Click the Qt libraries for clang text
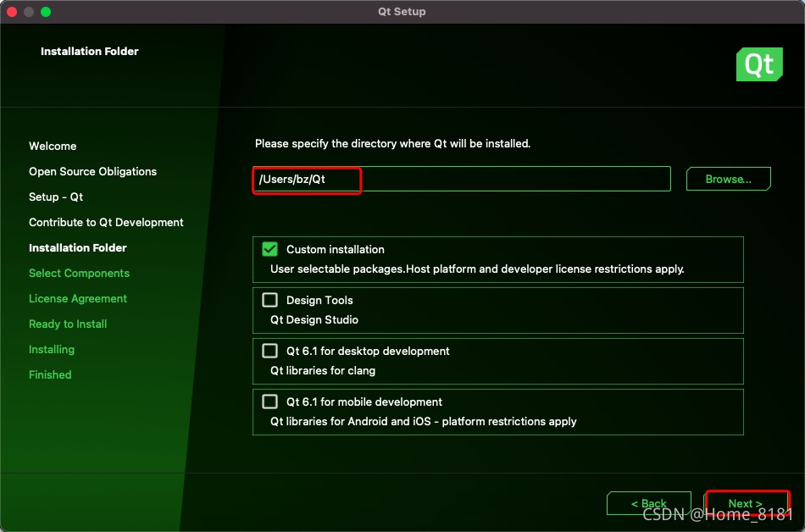The width and height of the screenshot is (805, 532). (323, 370)
